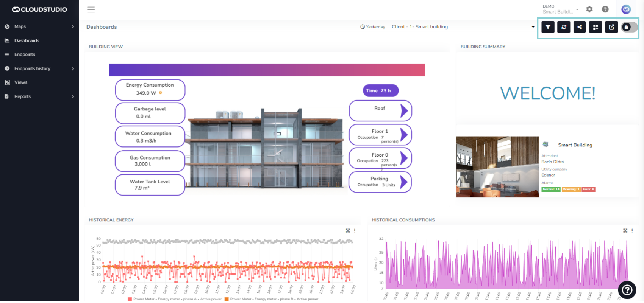Add a new widget to dashboard
The width and height of the screenshot is (644, 303).
[596, 27]
